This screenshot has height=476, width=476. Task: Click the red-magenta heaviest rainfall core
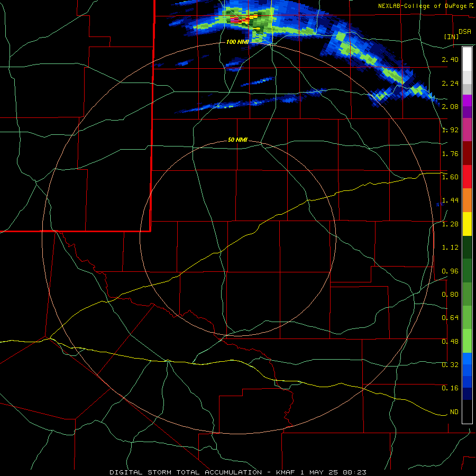coord(235,20)
